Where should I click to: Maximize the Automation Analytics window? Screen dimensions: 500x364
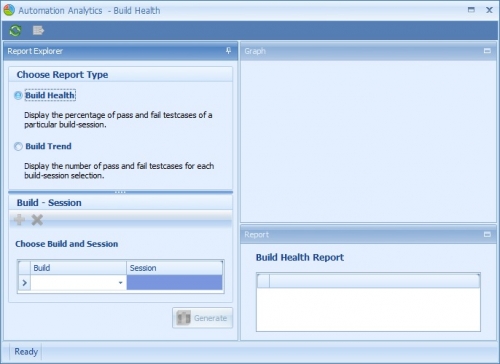[471, 10]
